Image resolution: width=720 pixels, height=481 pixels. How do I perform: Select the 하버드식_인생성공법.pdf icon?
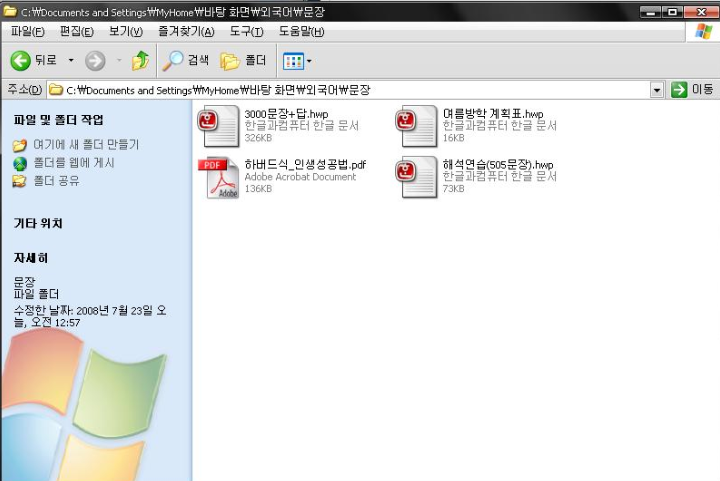(x=219, y=177)
